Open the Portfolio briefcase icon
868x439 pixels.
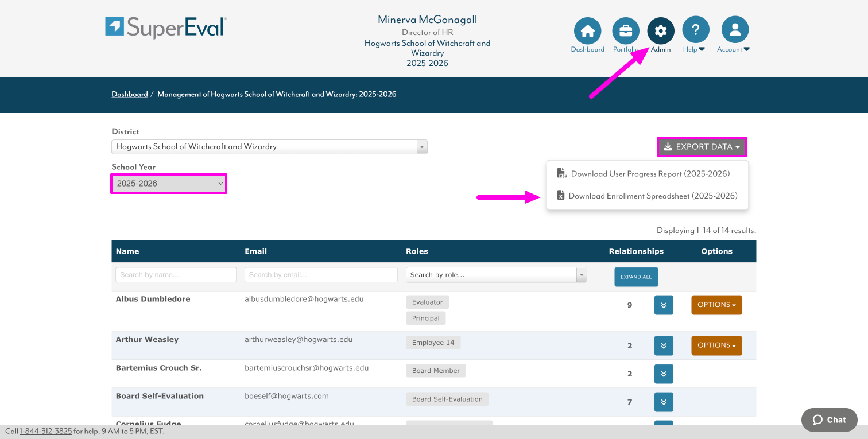626,31
